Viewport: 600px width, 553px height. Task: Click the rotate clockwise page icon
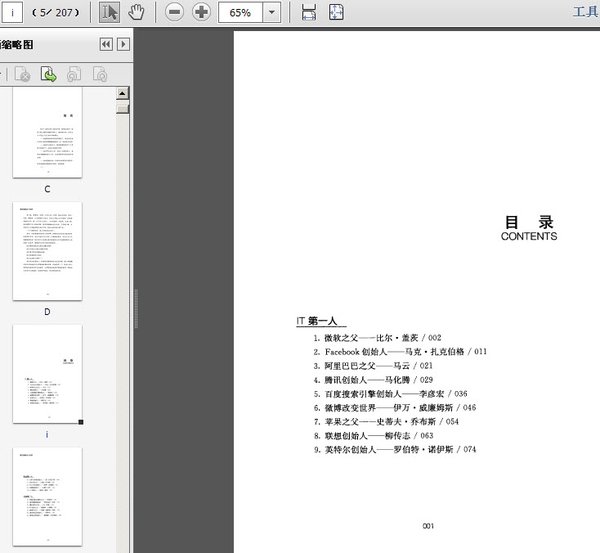pos(99,74)
